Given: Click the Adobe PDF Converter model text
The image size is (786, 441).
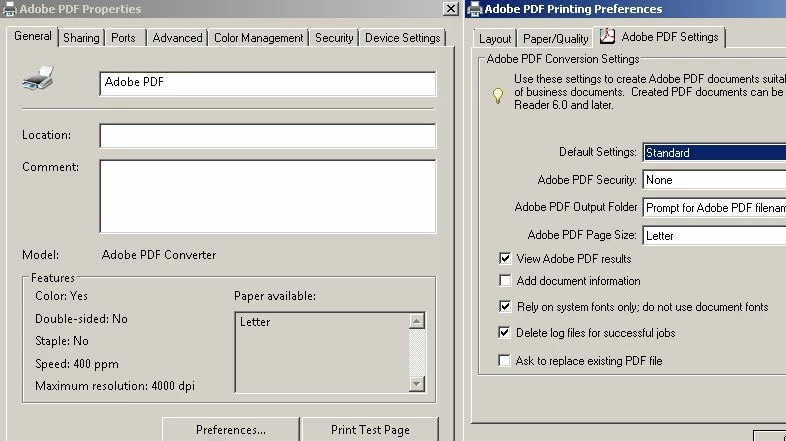Looking at the screenshot, I should 159,255.
